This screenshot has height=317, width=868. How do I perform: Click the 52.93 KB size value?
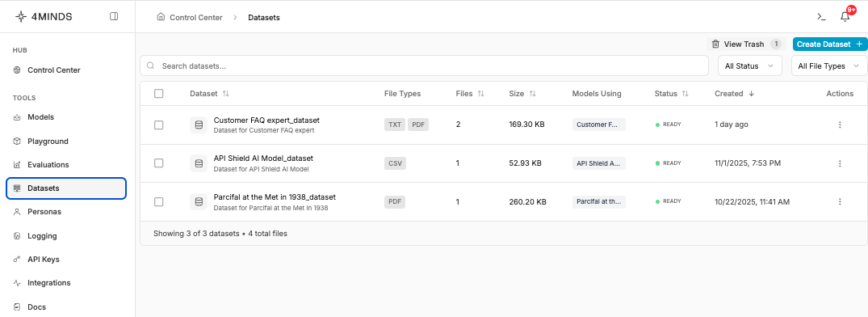point(525,163)
